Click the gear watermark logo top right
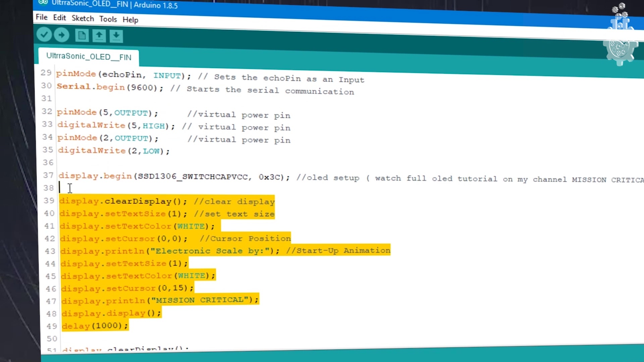The image size is (644, 362). 620,50
